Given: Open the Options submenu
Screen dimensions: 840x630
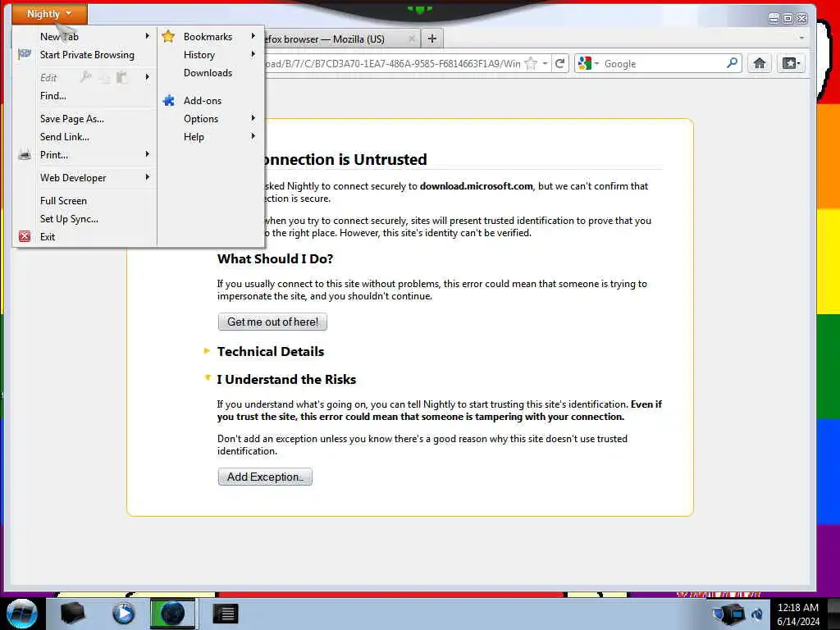Looking at the screenshot, I should [201, 119].
